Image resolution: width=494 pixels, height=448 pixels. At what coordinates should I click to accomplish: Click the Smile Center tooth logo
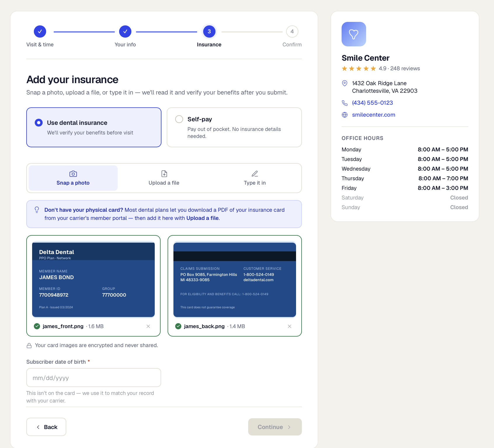tap(354, 34)
